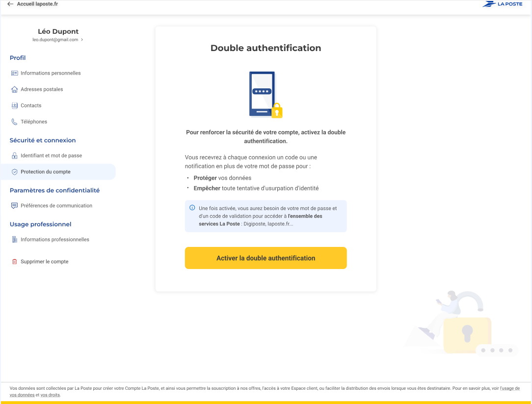This screenshot has width=532, height=404.
Task: Click the Préférences de communication chat icon
Action: 14,206
